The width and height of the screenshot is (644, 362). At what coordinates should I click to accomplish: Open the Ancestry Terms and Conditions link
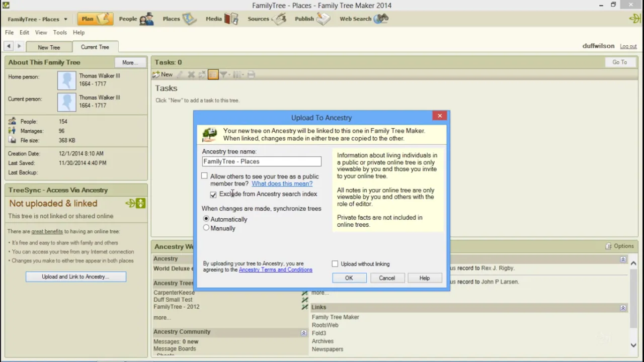[x=275, y=270]
